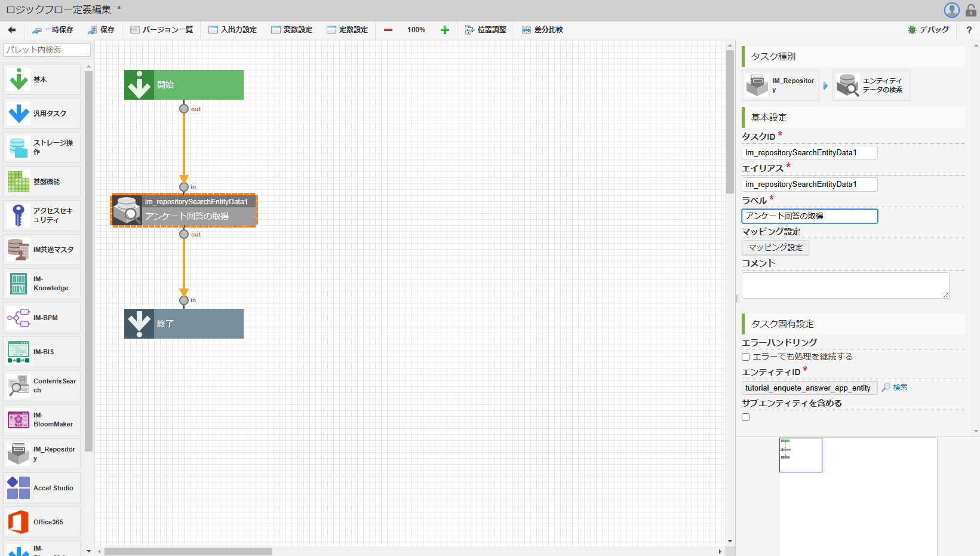Toggle the lock icon at top right
Viewport: 980px width, 556px height.
click(x=970, y=10)
